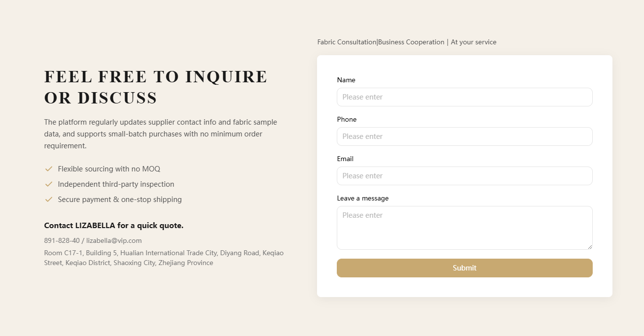Click the Phone field label

click(347, 119)
